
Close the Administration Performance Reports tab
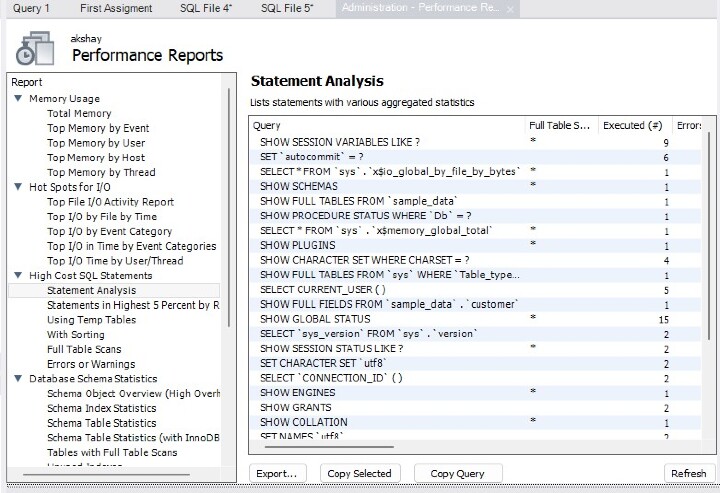(512, 9)
